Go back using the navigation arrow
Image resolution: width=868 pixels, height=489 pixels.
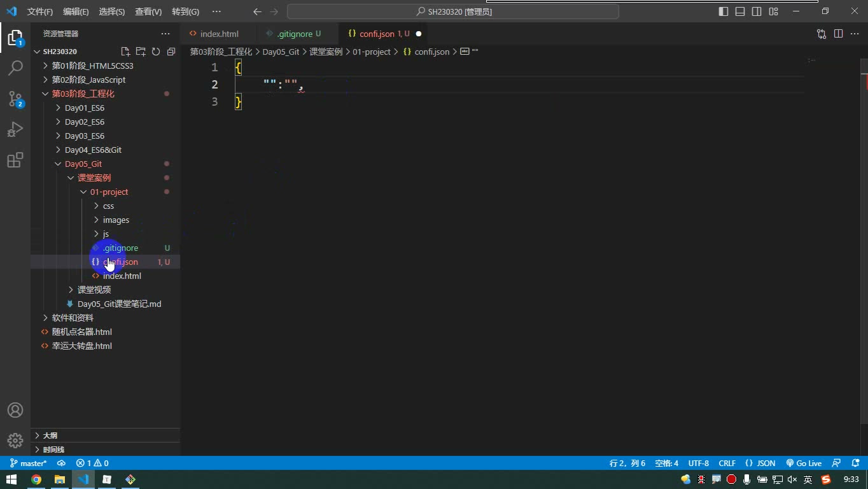coord(257,11)
